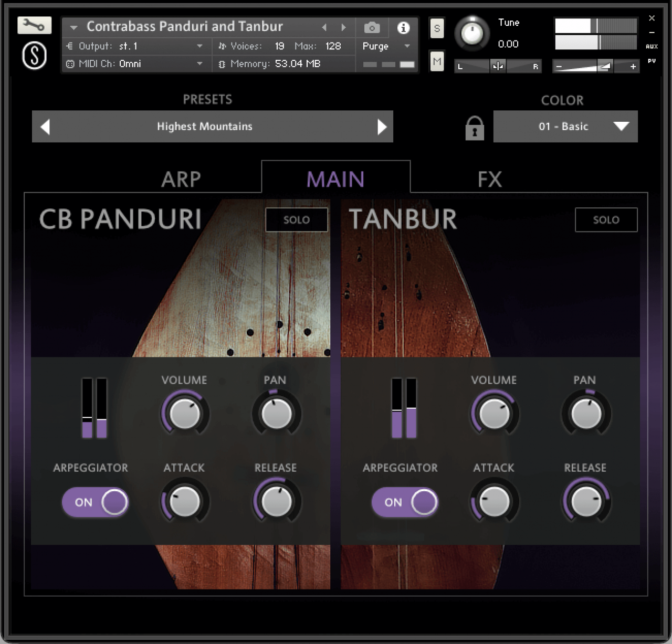Turn the Tune knob in the instrument header
Viewport: 672px width, 644px height.
471,33
